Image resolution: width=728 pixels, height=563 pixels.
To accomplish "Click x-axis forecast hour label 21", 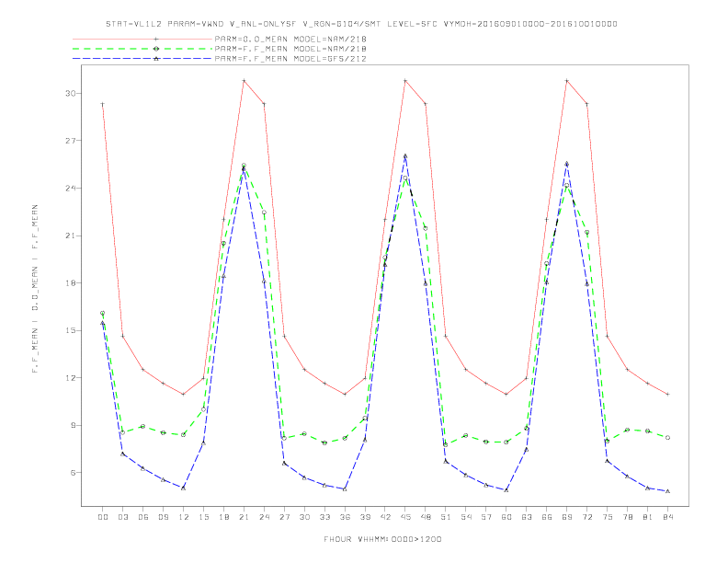I will click(244, 517).
